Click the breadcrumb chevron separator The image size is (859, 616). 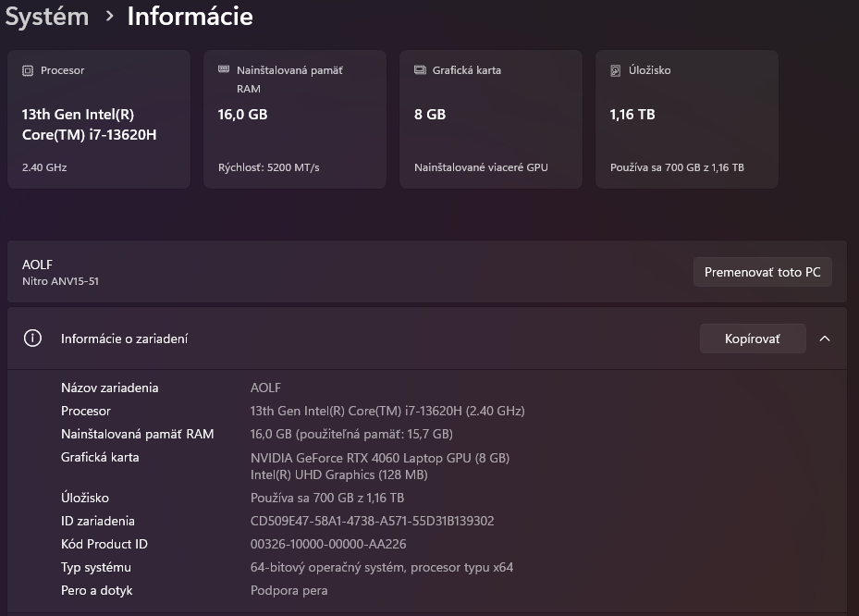(109, 17)
